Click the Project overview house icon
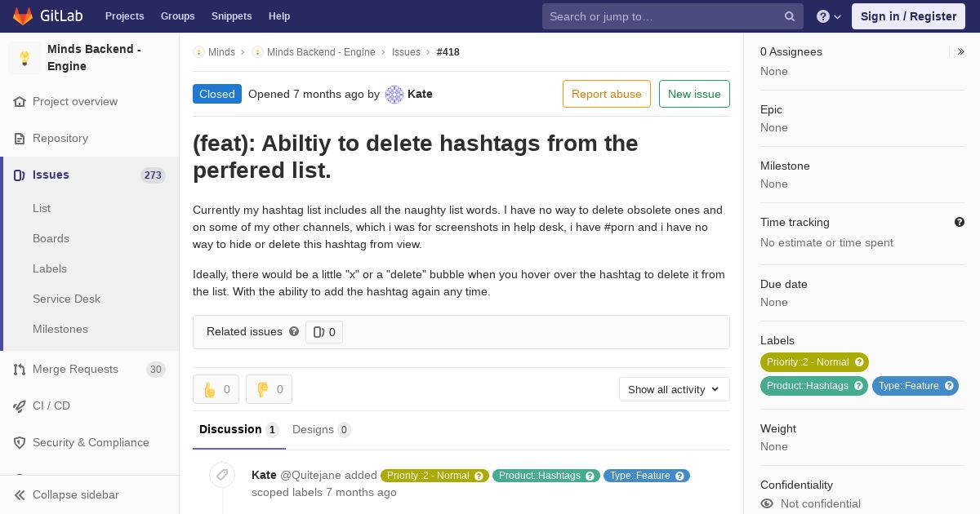 coord(20,102)
